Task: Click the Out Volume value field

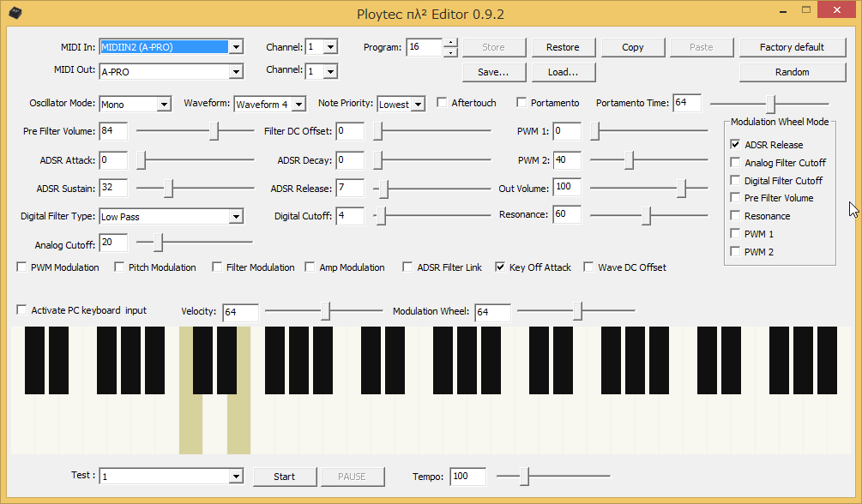Action: tap(567, 187)
